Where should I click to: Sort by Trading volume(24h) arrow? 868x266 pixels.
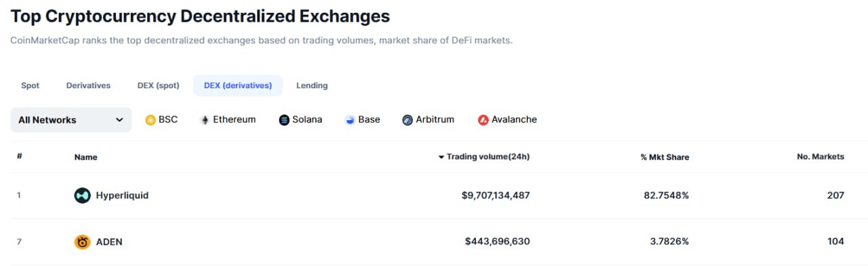(441, 157)
